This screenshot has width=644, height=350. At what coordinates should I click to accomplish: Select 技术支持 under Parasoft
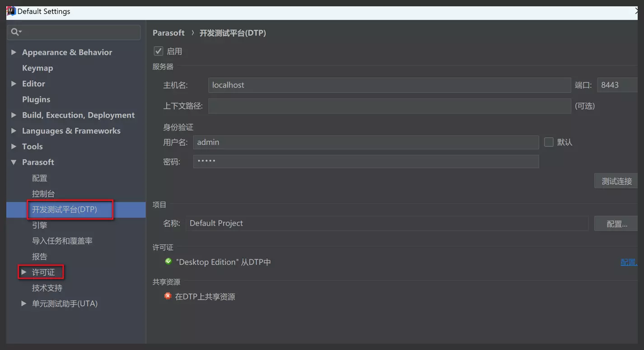[47, 288]
